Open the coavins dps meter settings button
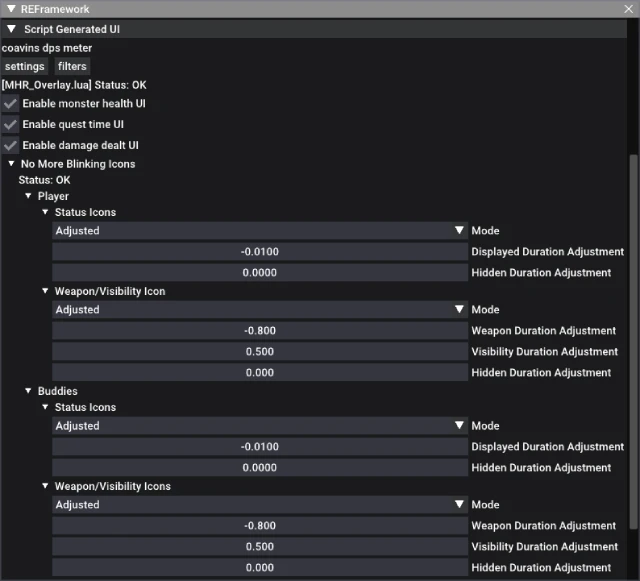Image resolution: width=640 pixels, height=581 pixels. click(24, 66)
